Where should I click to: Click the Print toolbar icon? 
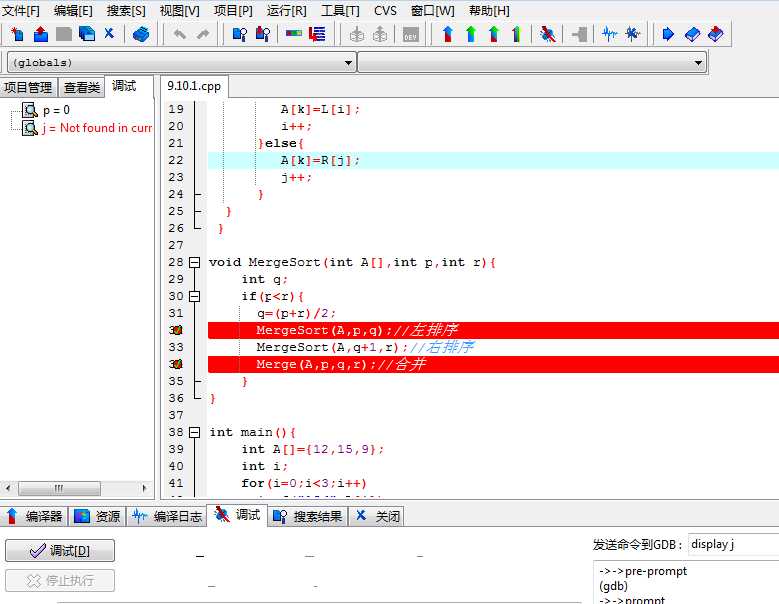pos(141,34)
